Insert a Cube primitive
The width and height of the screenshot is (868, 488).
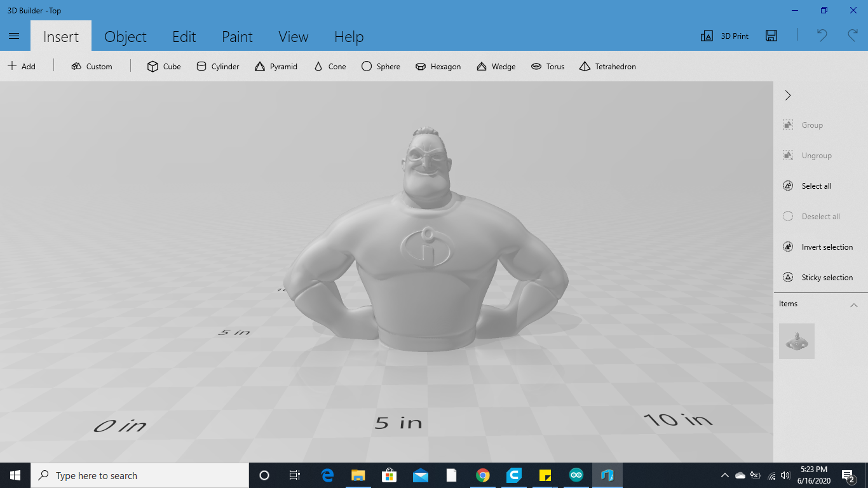click(163, 66)
